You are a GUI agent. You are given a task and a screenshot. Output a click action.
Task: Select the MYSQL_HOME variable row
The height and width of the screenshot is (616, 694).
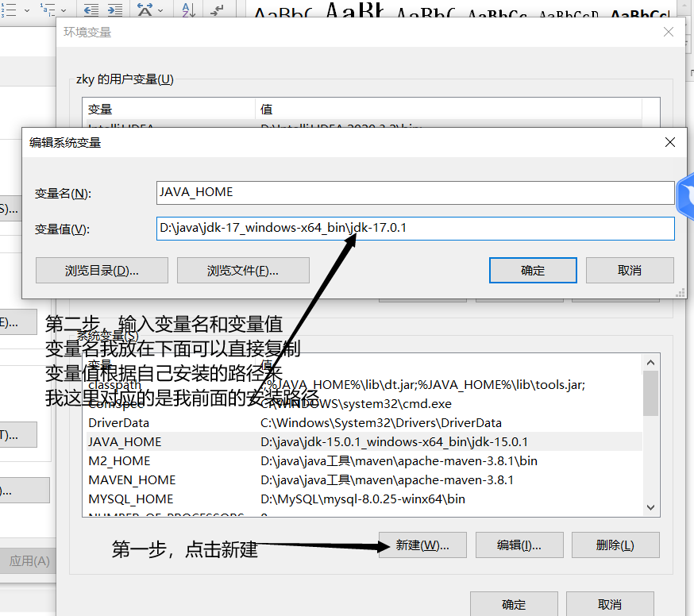coord(362,499)
